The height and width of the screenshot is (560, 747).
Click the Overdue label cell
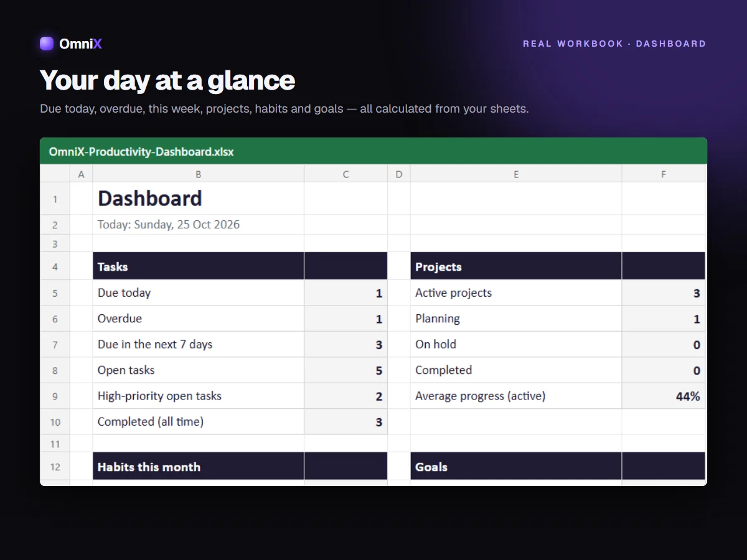198,319
